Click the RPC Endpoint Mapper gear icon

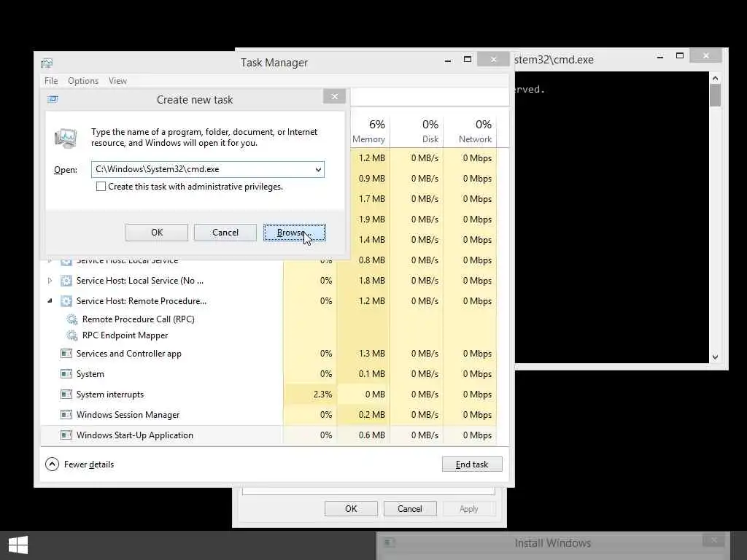72,335
